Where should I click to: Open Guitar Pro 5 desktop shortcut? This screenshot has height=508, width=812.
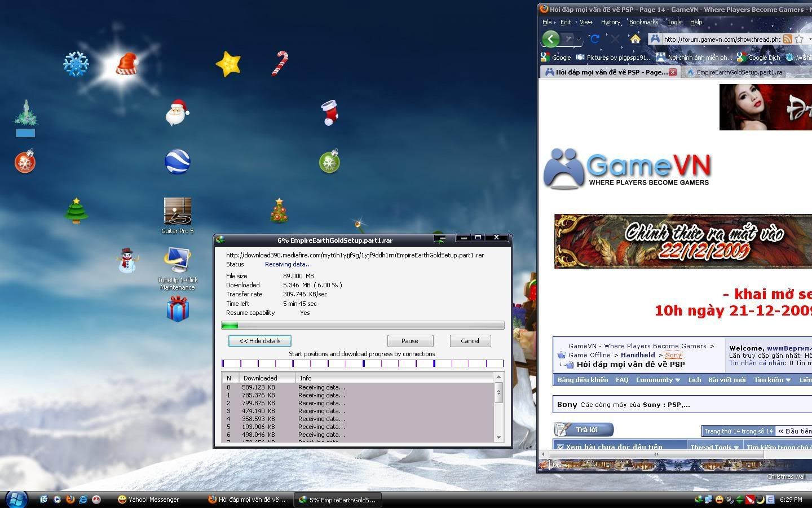click(178, 216)
